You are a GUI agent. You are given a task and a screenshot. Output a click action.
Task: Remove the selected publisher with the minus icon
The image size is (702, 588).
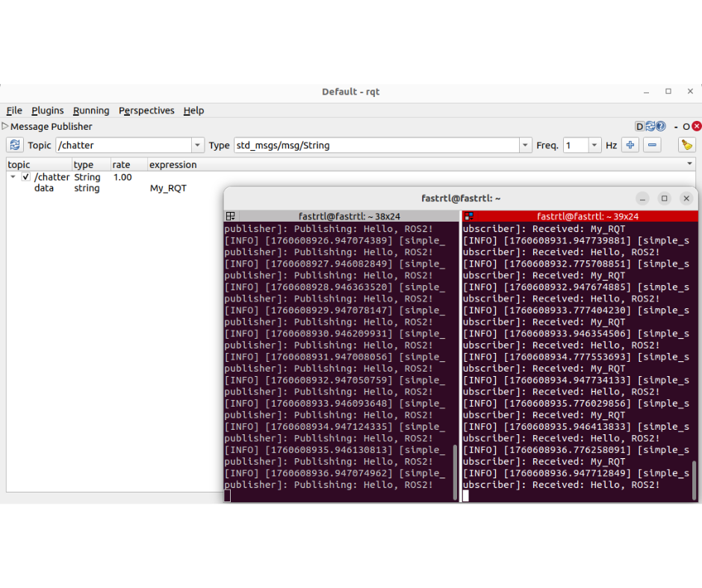coord(653,146)
